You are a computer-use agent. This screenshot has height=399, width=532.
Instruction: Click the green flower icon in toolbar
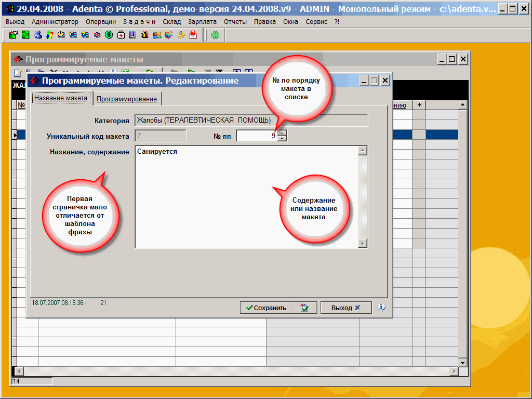[215, 35]
